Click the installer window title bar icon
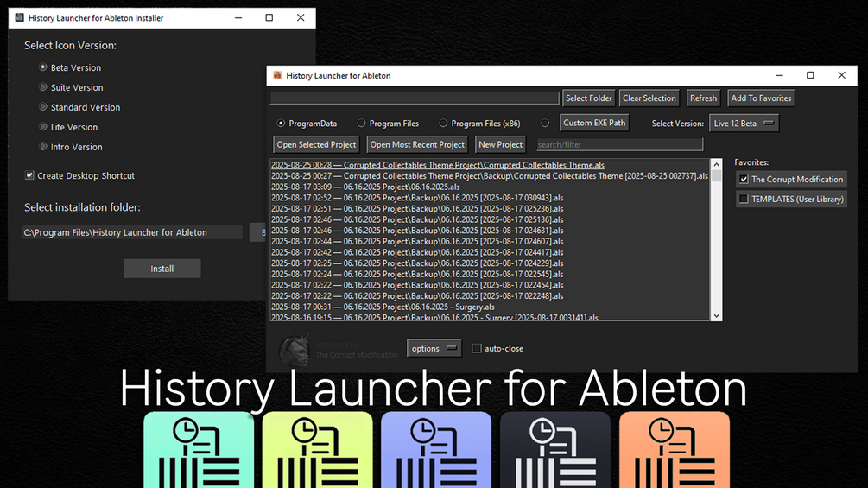Image resolution: width=868 pixels, height=488 pixels. click(19, 17)
